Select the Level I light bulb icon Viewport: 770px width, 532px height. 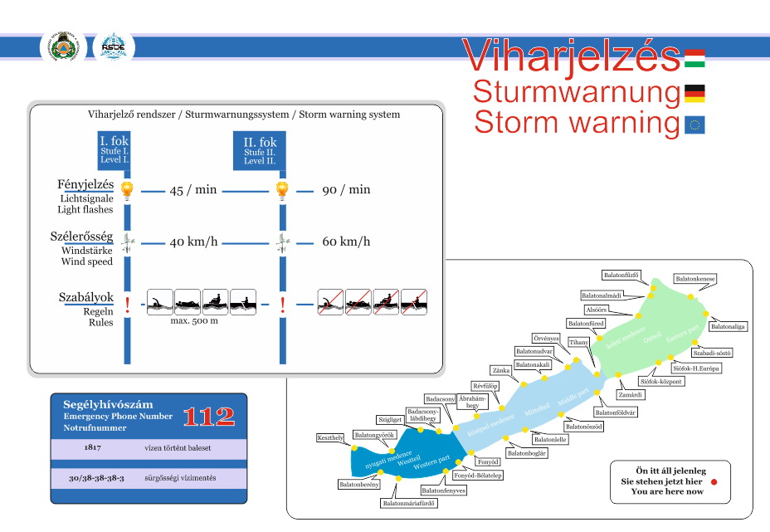point(126,190)
